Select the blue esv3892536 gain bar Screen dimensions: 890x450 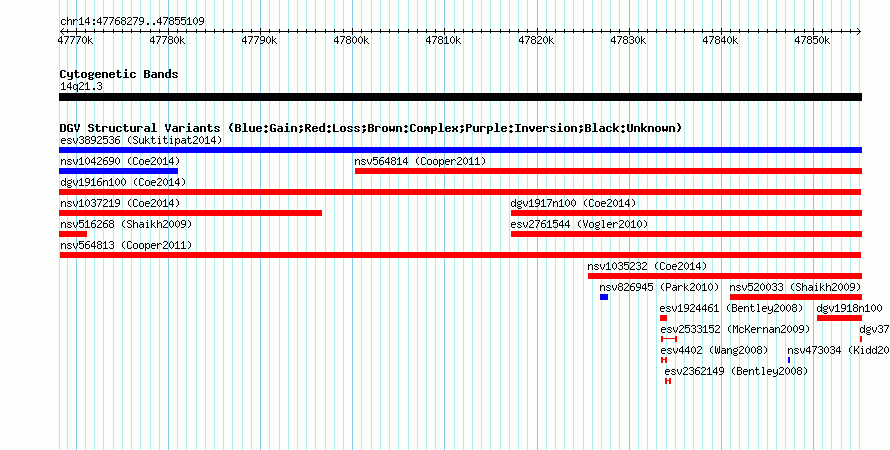460,150
